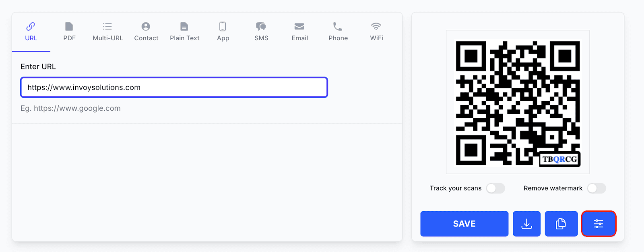Switch to the Plain Text tab
This screenshot has height=252, width=644.
point(184,32)
